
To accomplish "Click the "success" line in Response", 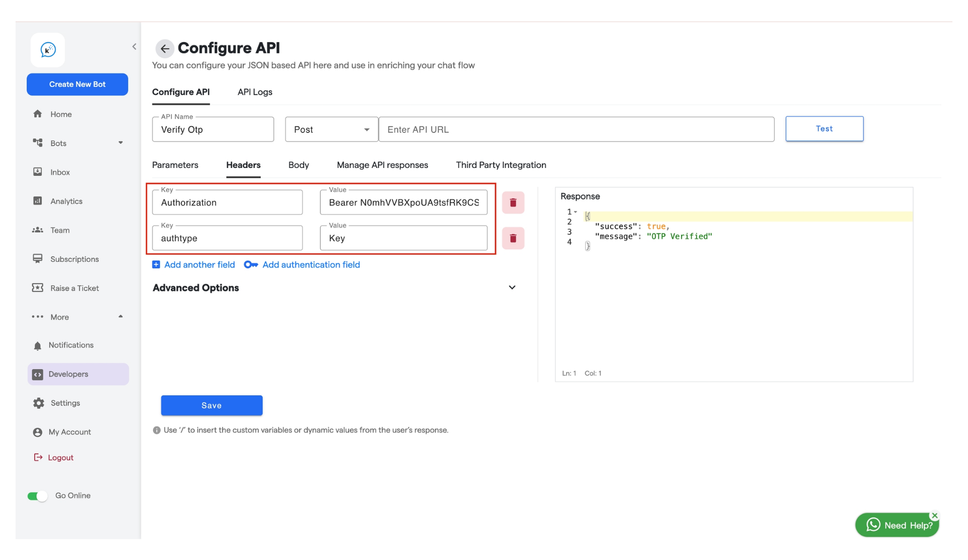I will 632,227.
